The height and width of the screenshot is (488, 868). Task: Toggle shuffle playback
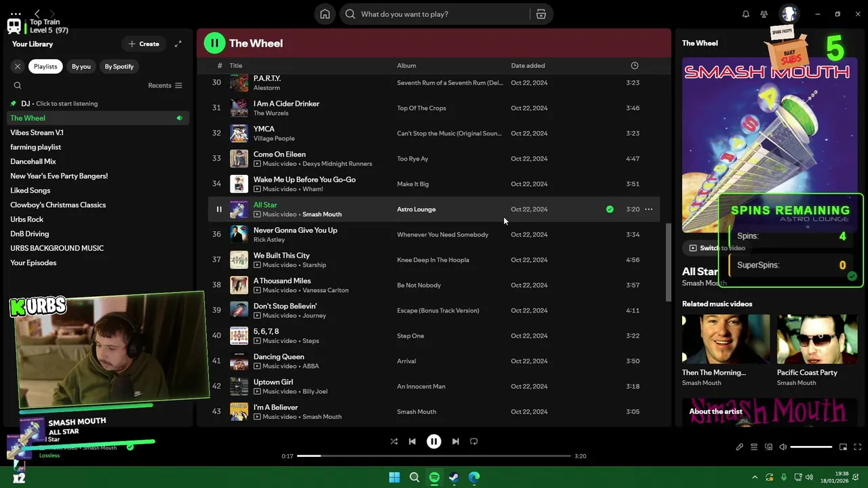pos(394,441)
